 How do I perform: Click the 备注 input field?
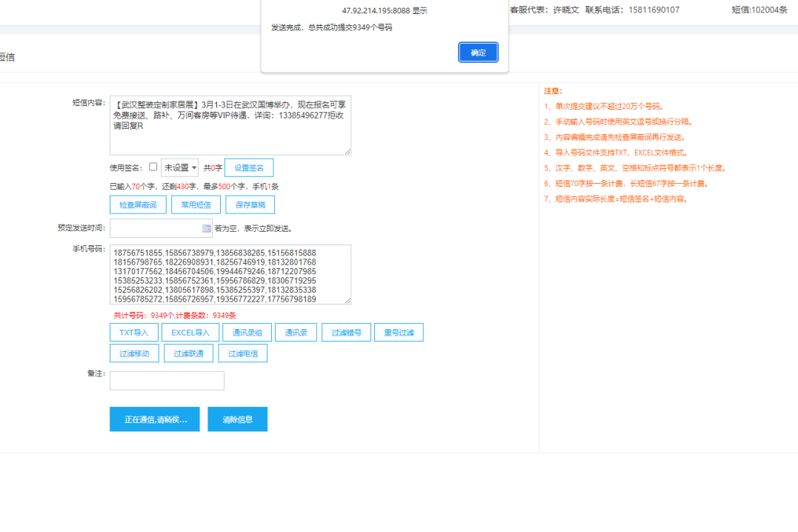pos(167,381)
